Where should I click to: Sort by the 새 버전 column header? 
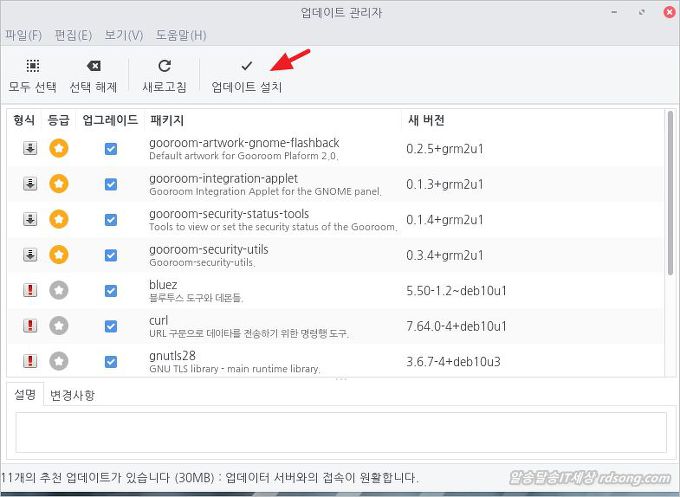pyautogui.click(x=427, y=120)
